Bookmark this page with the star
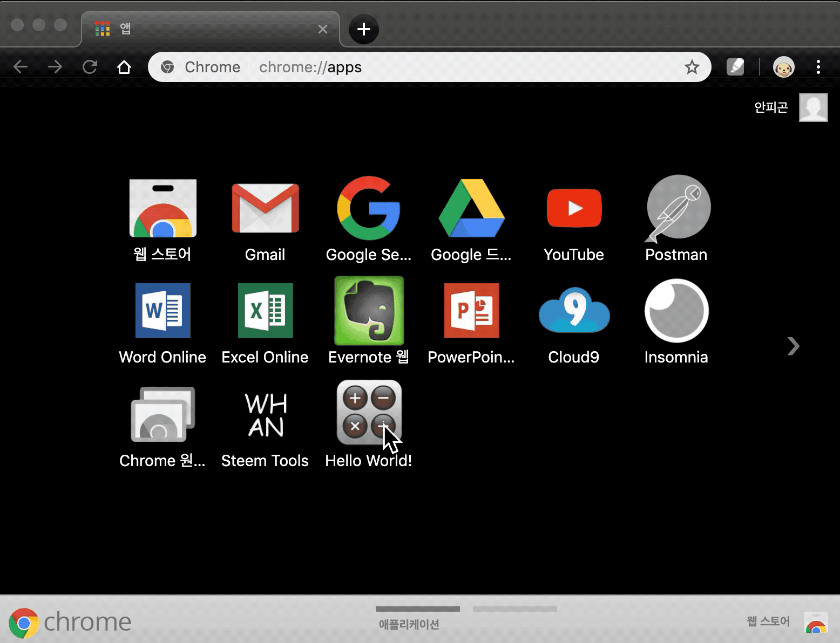840x643 pixels. pyautogui.click(x=692, y=67)
